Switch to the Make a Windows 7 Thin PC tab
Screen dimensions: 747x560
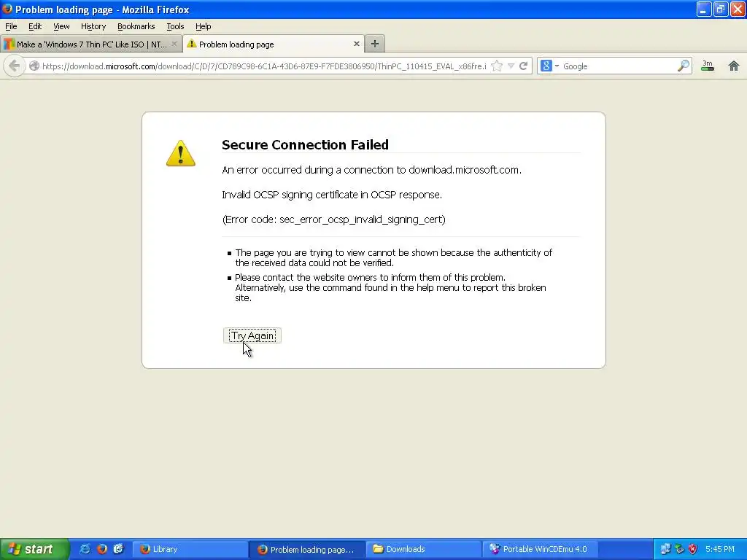91,44
